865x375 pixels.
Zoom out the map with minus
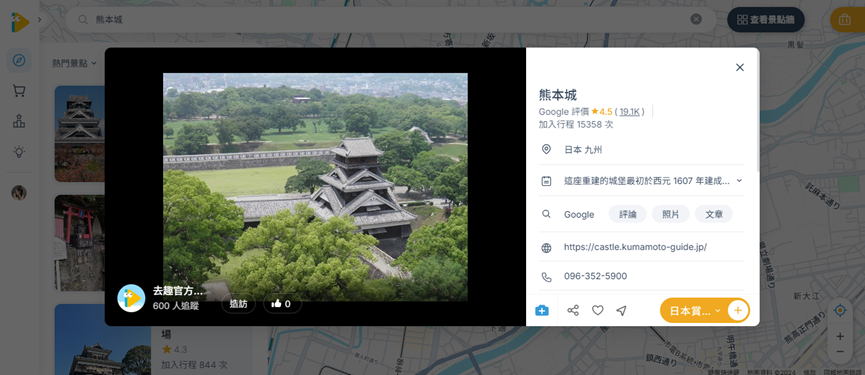pyautogui.click(x=840, y=352)
